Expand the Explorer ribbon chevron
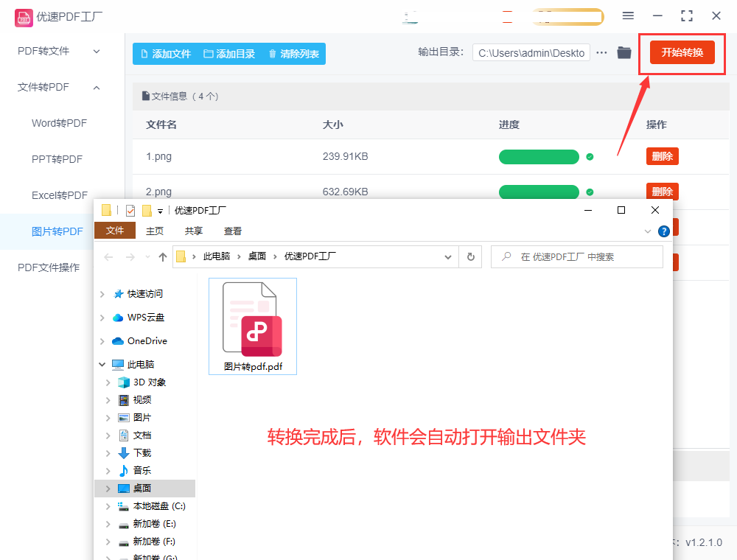The image size is (737, 560). pyautogui.click(x=648, y=231)
